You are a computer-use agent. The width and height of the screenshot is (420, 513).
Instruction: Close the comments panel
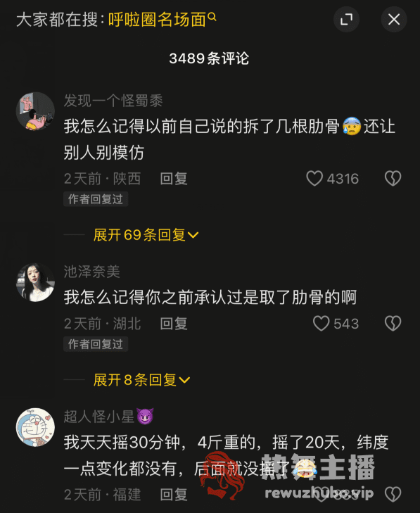click(x=394, y=19)
